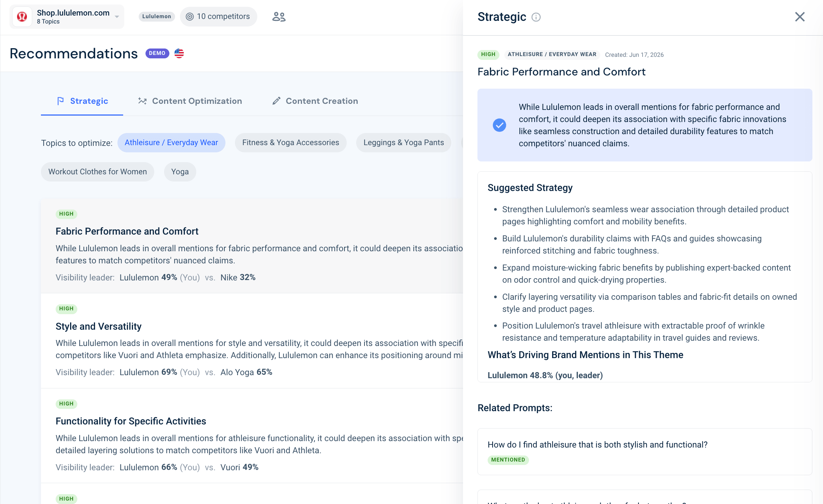The height and width of the screenshot is (504, 823).
Task: Click HIGH badge on Style and Versatility card
Action: point(66,309)
